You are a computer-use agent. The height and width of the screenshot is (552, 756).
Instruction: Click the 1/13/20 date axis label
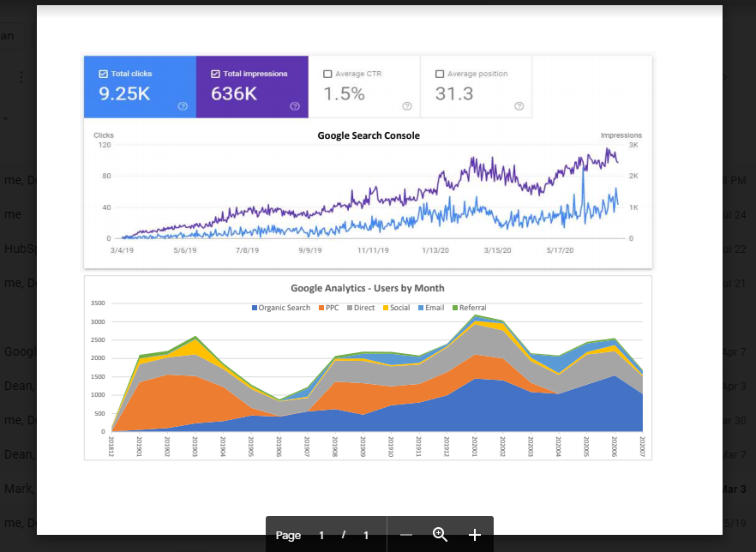point(435,250)
